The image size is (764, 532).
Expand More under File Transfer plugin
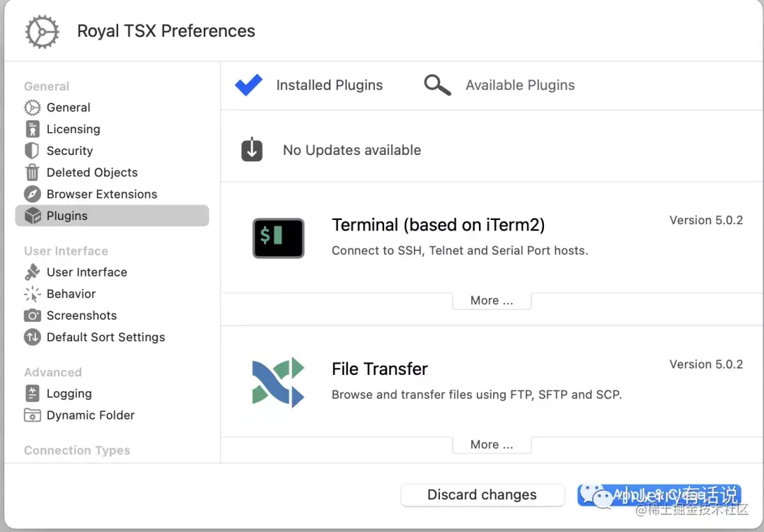[492, 445]
